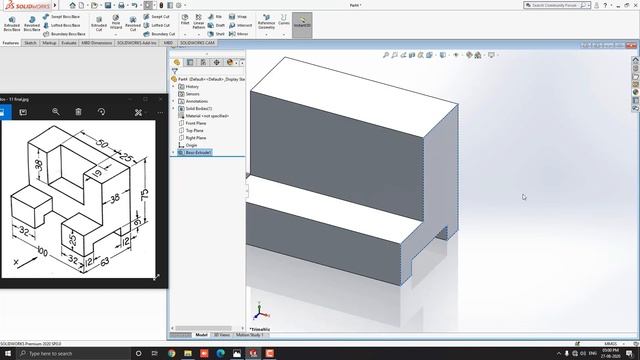Open the 3D Views bottom tab

(x=222, y=335)
